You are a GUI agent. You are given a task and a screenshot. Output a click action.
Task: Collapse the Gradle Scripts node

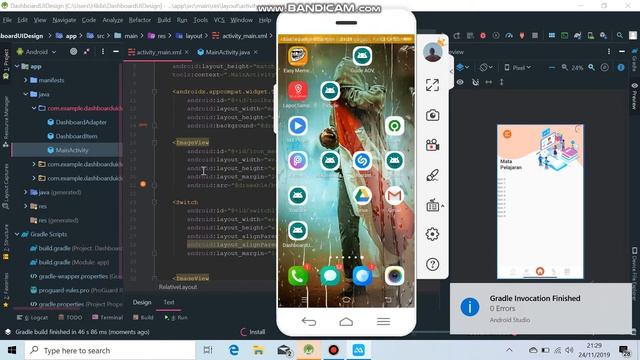17,234
